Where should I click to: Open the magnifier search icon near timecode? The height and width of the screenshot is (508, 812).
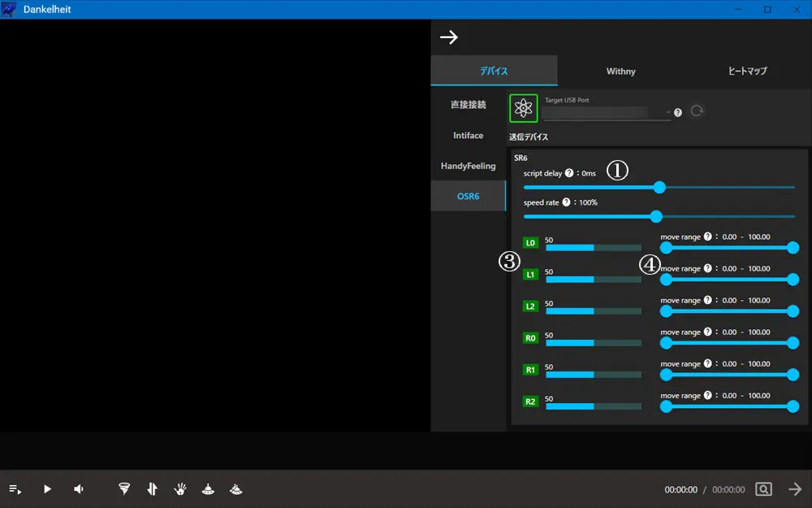click(763, 488)
